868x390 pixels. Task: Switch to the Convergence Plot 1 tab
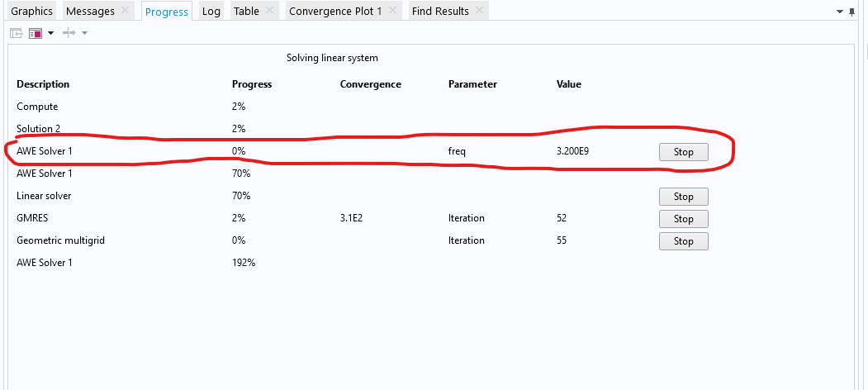pos(334,11)
